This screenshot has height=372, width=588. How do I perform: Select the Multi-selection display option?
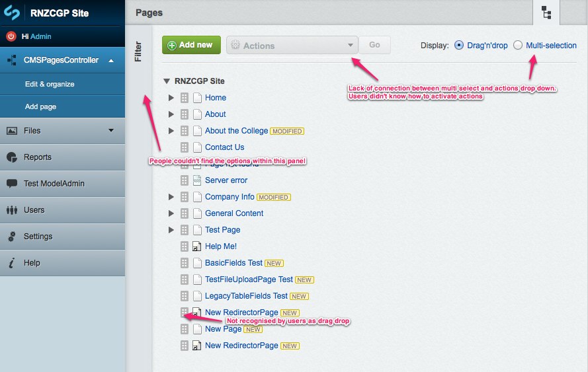click(518, 46)
